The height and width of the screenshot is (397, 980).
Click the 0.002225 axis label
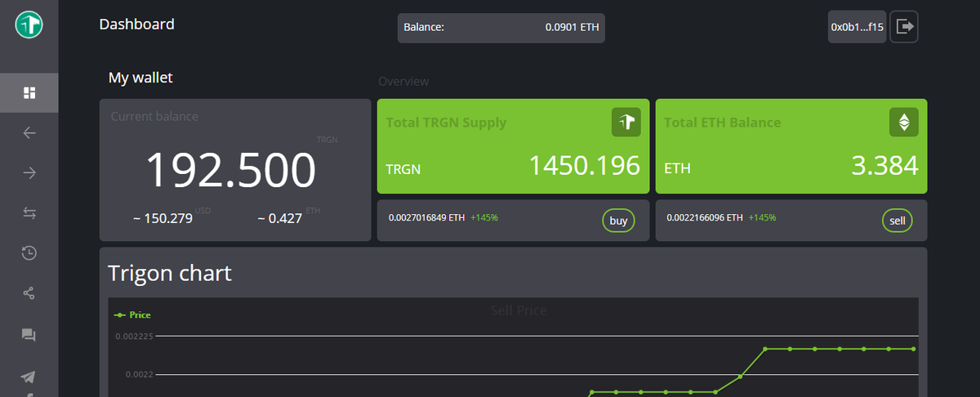[x=134, y=336]
